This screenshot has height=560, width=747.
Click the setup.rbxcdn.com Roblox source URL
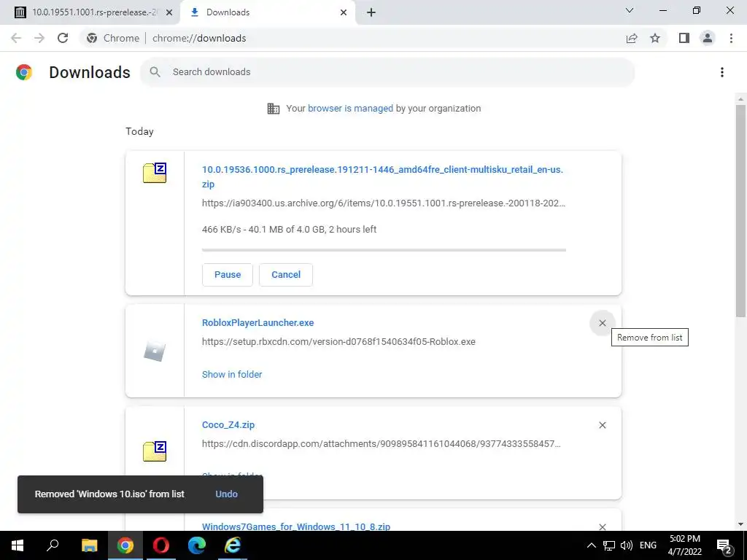point(338,342)
